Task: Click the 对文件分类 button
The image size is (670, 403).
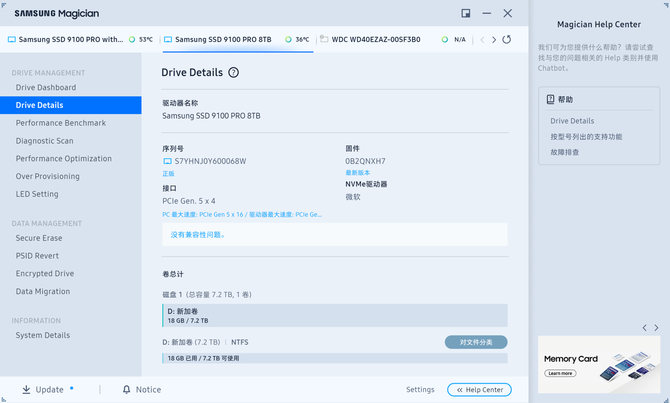Action: pyautogui.click(x=476, y=342)
